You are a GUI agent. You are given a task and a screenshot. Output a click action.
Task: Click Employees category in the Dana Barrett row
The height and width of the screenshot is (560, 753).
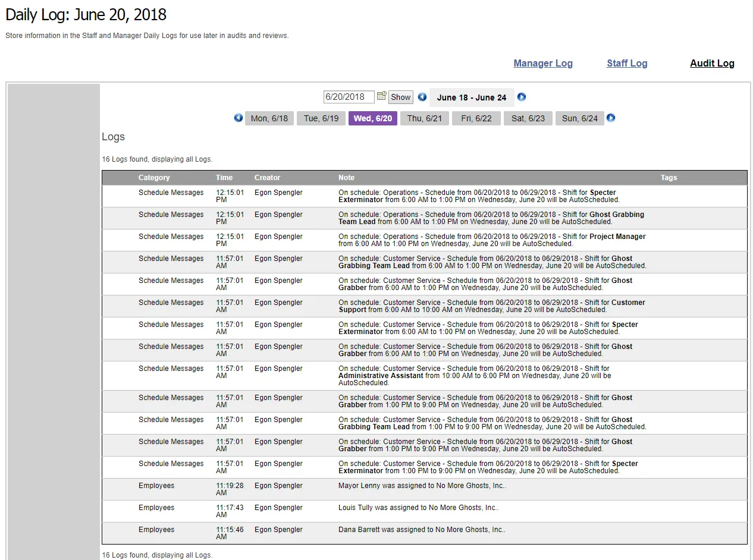coord(156,530)
